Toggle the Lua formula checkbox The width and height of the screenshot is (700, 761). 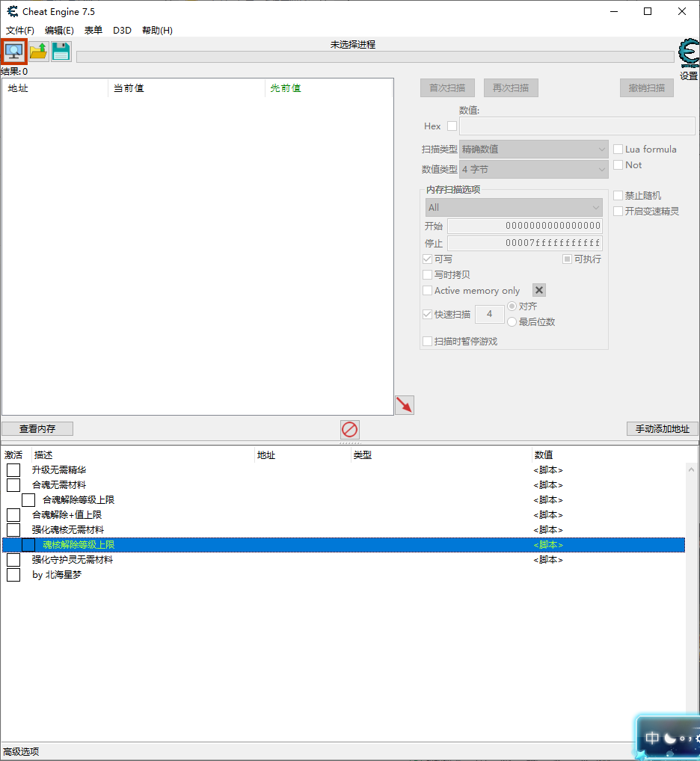coord(618,149)
